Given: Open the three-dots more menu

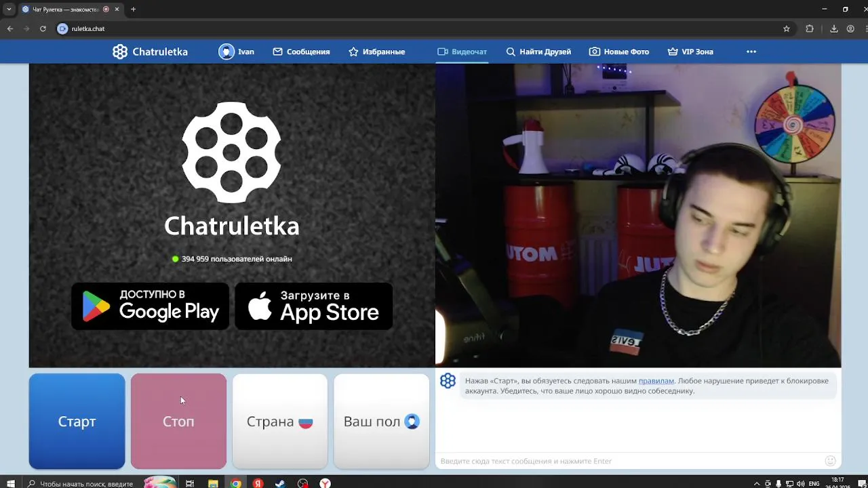Looking at the screenshot, I should (x=751, y=52).
